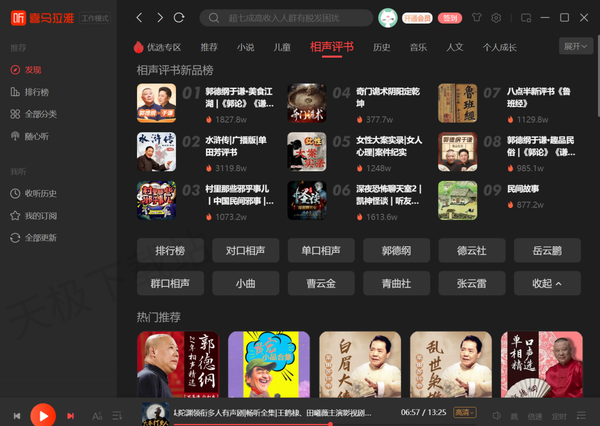Select the 青曲社 tag
The width and height of the screenshot is (600, 426).
(396, 283)
